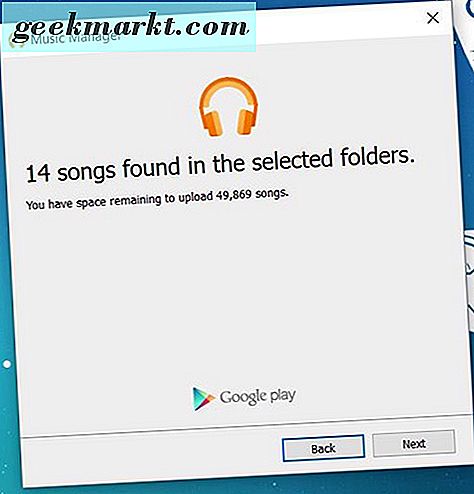The height and width of the screenshot is (494, 474).
Task: Click the 'Google play' wordmark text
Action: tap(258, 397)
